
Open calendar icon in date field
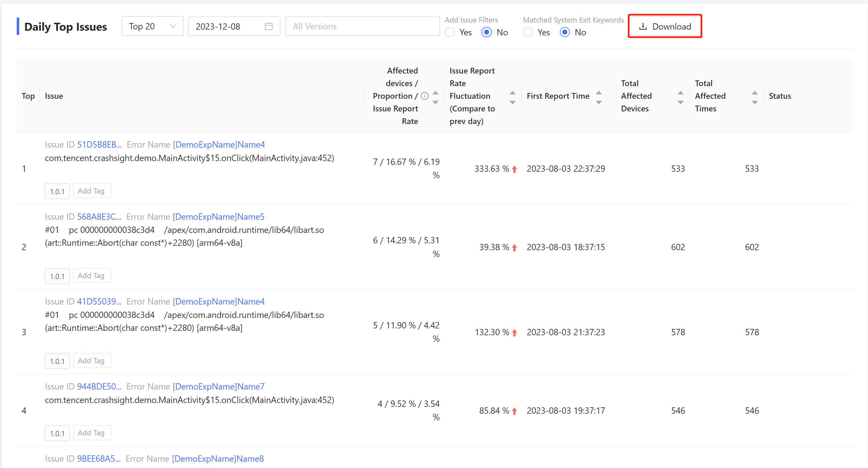coord(269,26)
